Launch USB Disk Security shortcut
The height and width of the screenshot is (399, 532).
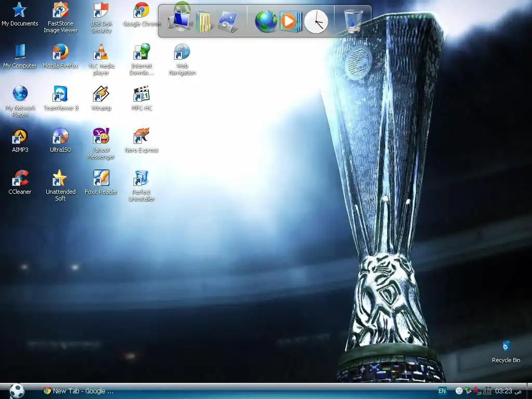click(101, 18)
